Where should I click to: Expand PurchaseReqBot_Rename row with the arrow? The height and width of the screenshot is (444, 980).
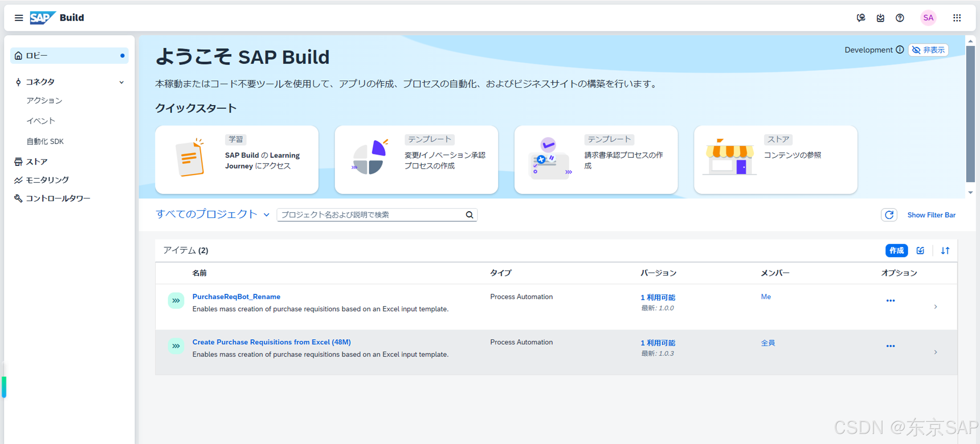(x=936, y=307)
